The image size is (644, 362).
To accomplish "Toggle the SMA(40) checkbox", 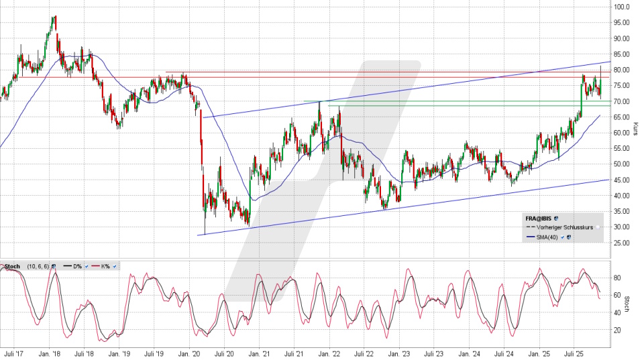I will point(563,237).
